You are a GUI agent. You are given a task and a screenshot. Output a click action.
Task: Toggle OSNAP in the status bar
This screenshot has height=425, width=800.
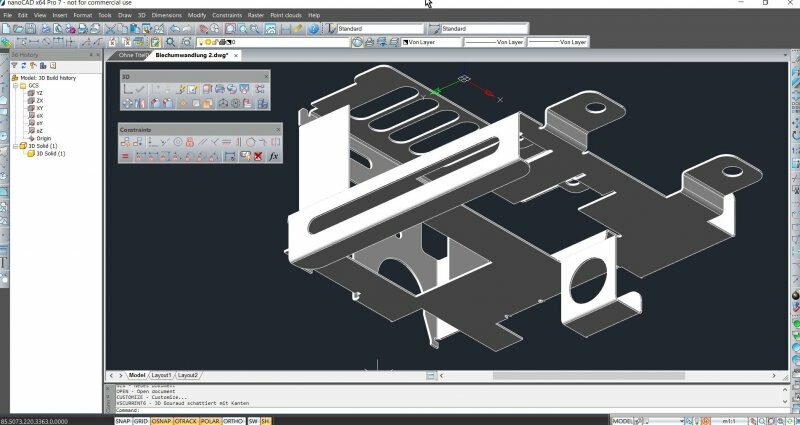click(160, 421)
